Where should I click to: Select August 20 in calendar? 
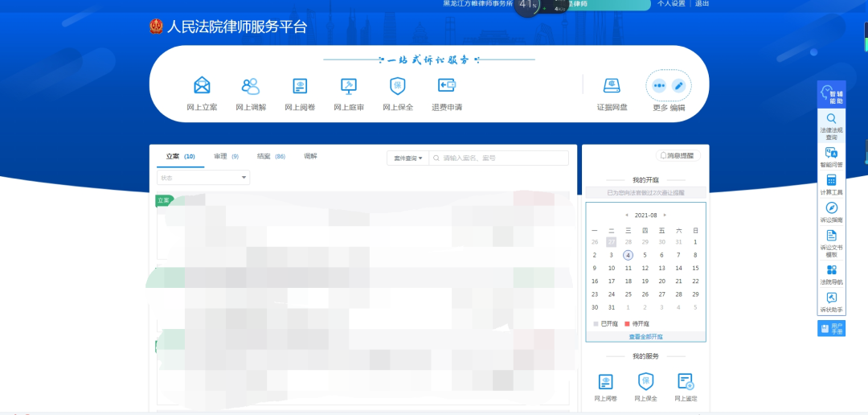pyautogui.click(x=661, y=281)
